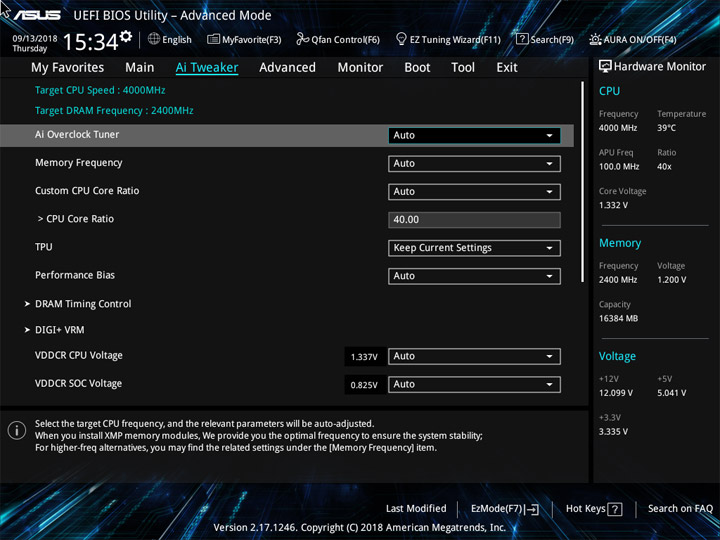
Task: Click the CPU heading in Hardware Monitor
Action: pos(609,91)
